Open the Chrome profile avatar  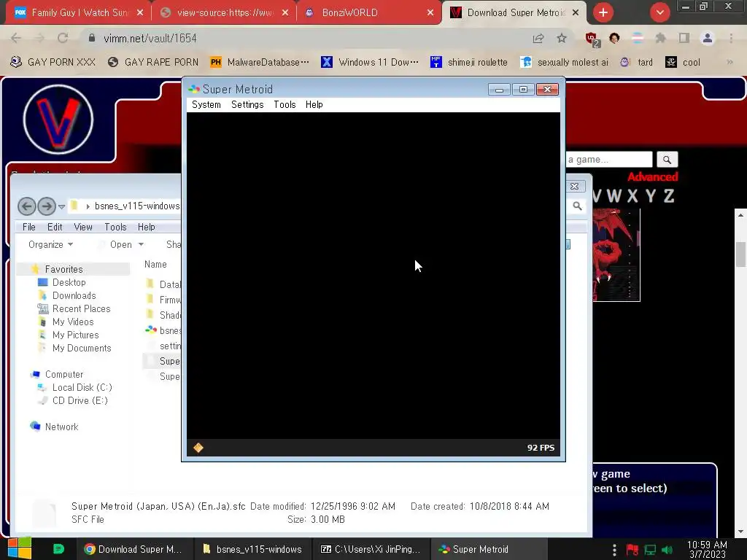pos(708,38)
